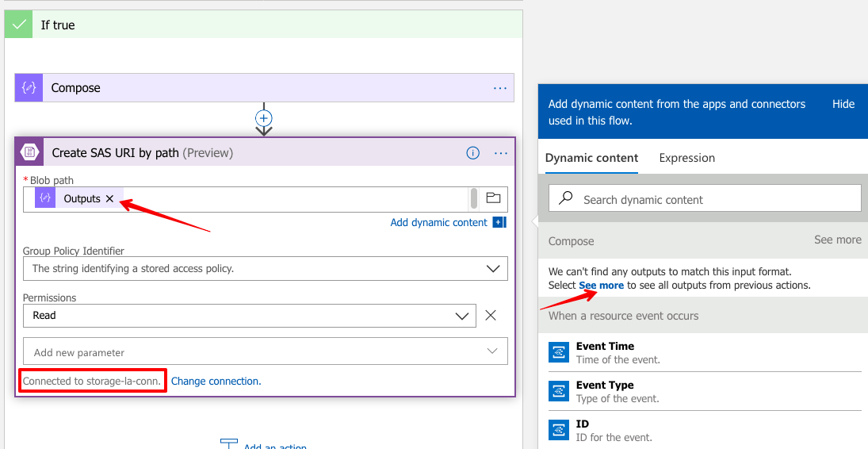Screen dimensions: 868x449
Task: Expand the Add new parameter dropdown
Action: 492,351
